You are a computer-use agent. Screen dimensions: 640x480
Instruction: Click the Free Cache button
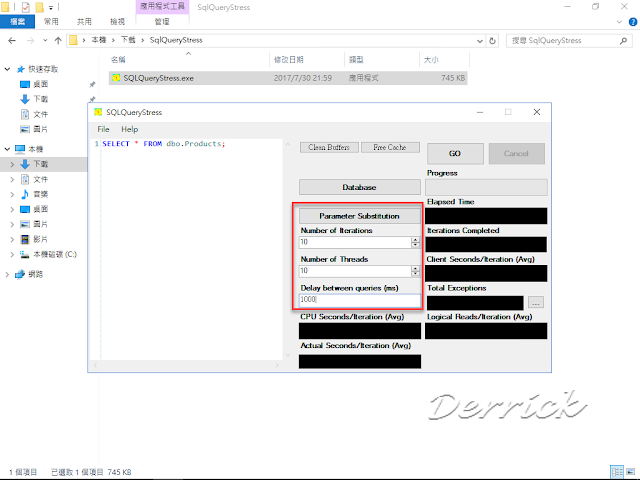(390, 147)
